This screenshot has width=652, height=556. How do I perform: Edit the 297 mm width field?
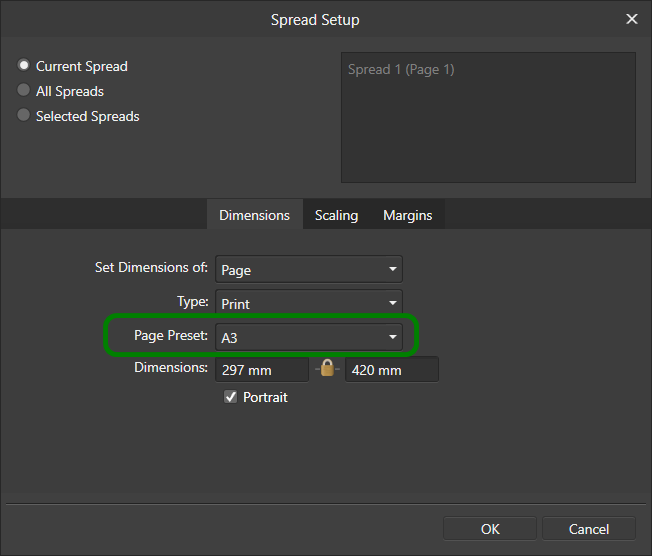(262, 369)
